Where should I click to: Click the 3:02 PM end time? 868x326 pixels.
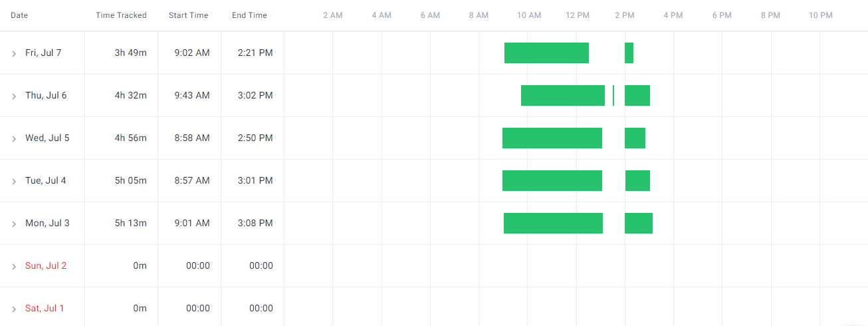(x=255, y=95)
